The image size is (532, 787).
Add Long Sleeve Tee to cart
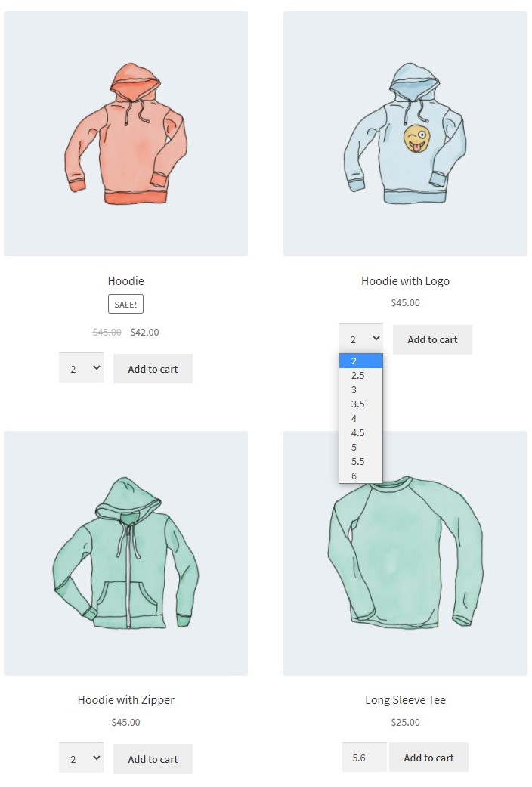(428, 758)
